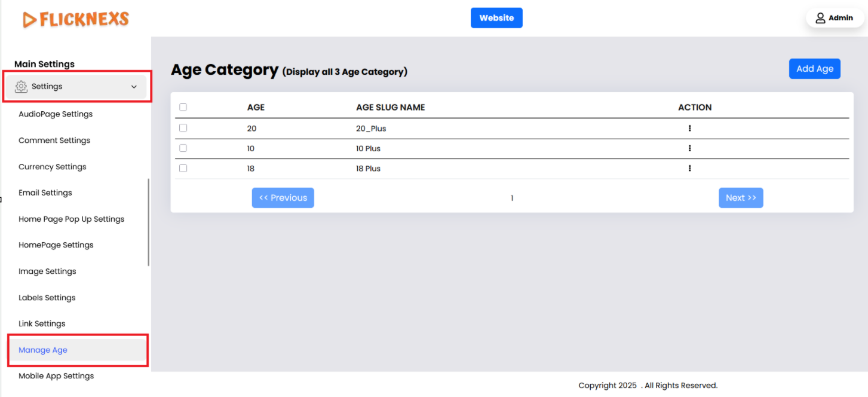This screenshot has height=397, width=868.
Task: Click the Flicknexs logo
Action: pos(76,20)
